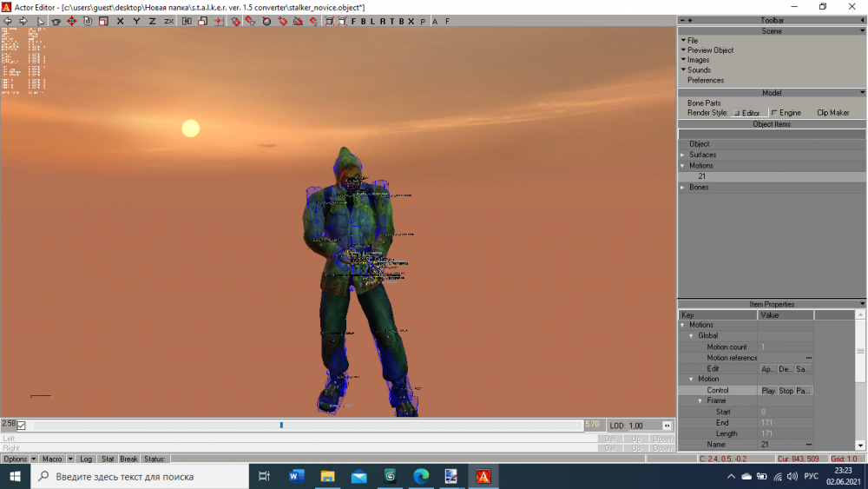Switch to Front view with F button
The image size is (868, 489).
coord(354,21)
